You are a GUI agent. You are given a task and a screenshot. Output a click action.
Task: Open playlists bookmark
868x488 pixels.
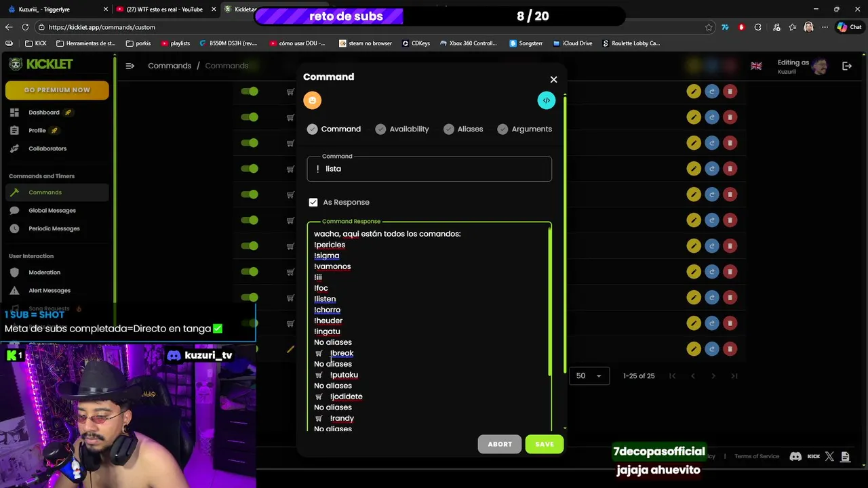[x=176, y=43]
